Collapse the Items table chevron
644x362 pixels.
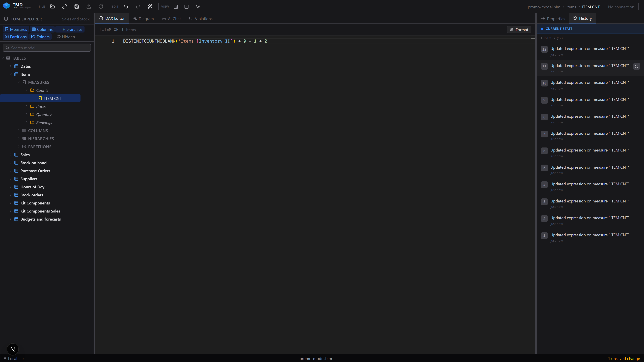point(11,74)
